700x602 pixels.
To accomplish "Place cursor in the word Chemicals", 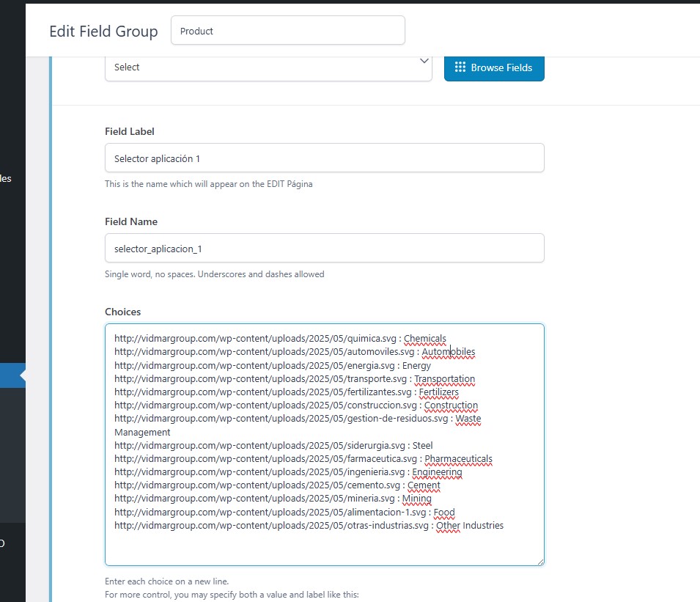I will pos(424,339).
